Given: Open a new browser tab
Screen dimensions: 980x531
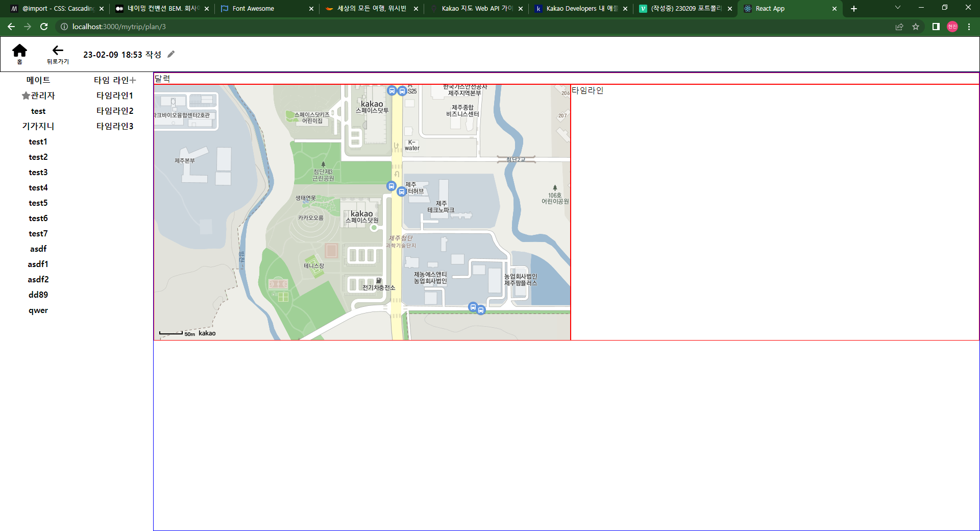Looking at the screenshot, I should tap(854, 9).
